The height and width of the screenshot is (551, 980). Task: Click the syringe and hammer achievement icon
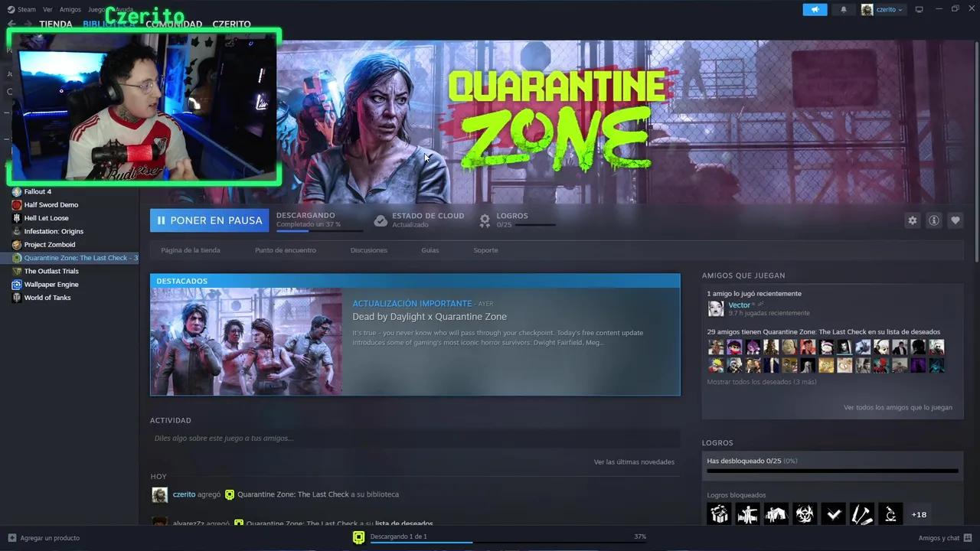[x=861, y=514]
